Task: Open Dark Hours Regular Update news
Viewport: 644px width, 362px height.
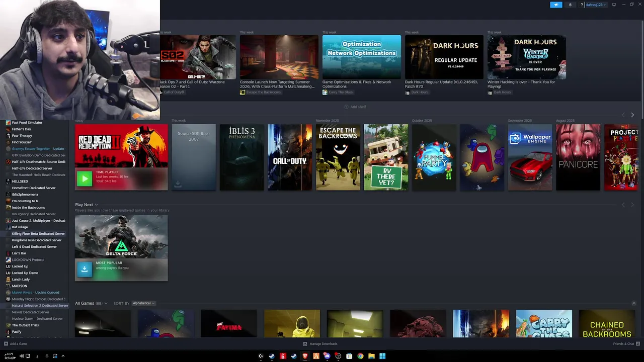Action: (x=444, y=57)
